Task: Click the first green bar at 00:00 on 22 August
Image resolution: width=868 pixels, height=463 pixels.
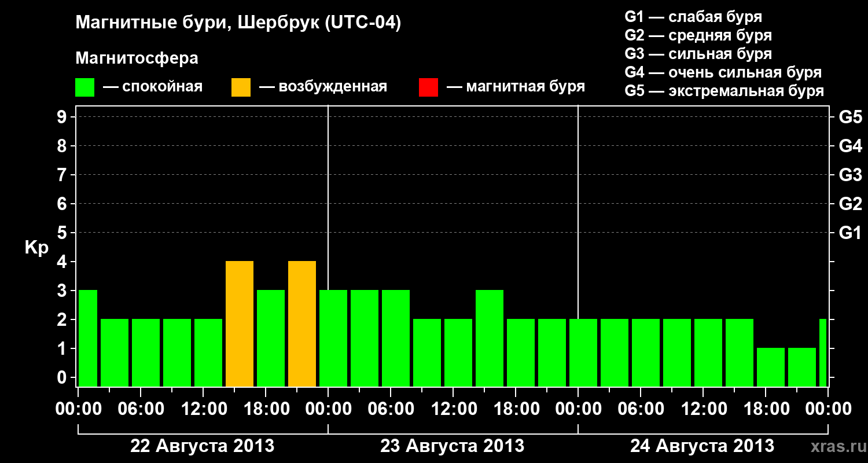Action: (x=88, y=338)
